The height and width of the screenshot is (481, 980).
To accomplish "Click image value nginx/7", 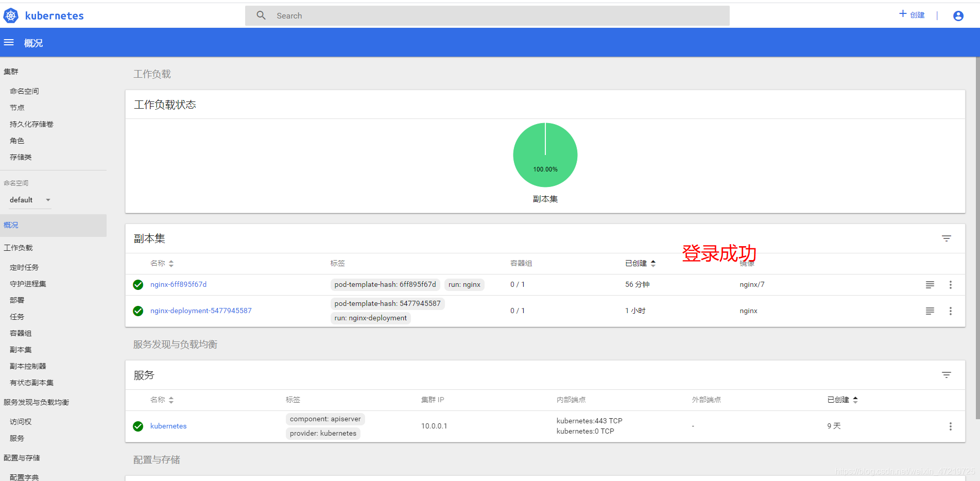I will (752, 284).
